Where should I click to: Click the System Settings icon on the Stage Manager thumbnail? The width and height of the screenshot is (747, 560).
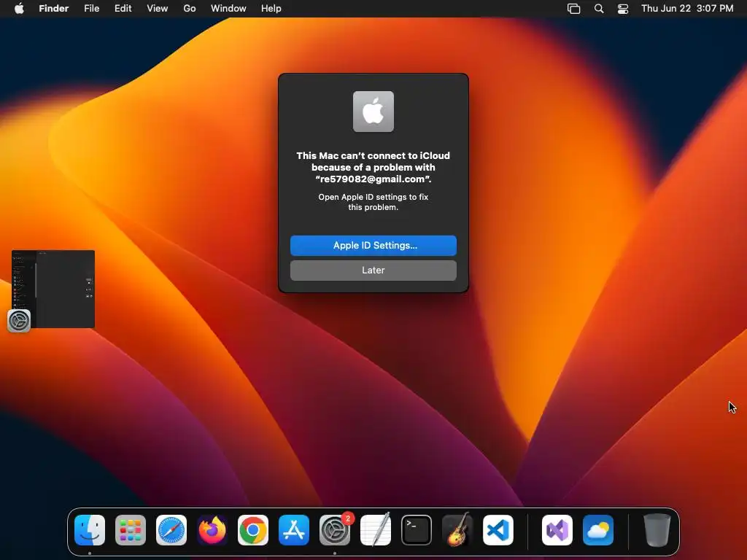19,321
